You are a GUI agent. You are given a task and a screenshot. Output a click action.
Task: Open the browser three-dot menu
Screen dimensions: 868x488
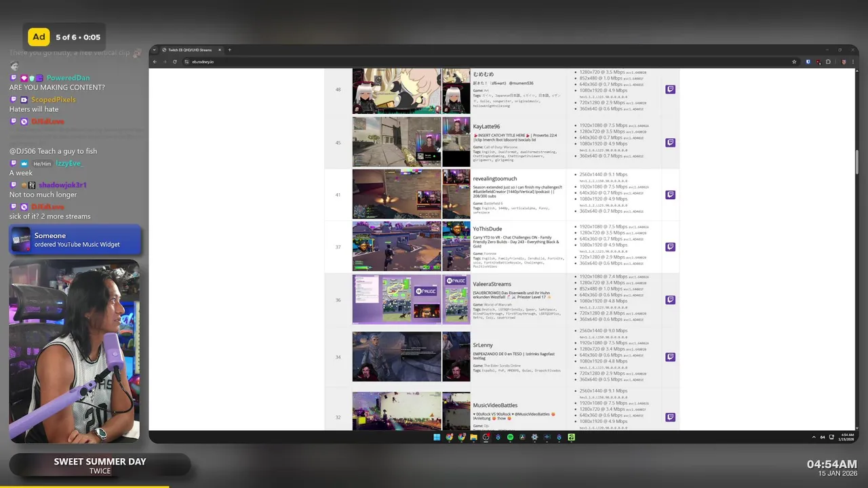[852, 62]
